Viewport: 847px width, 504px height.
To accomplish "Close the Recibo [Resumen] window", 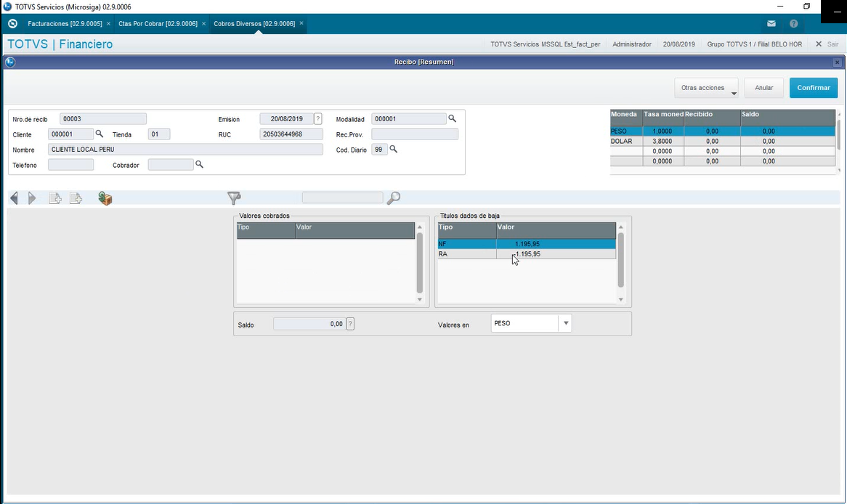I will point(838,62).
